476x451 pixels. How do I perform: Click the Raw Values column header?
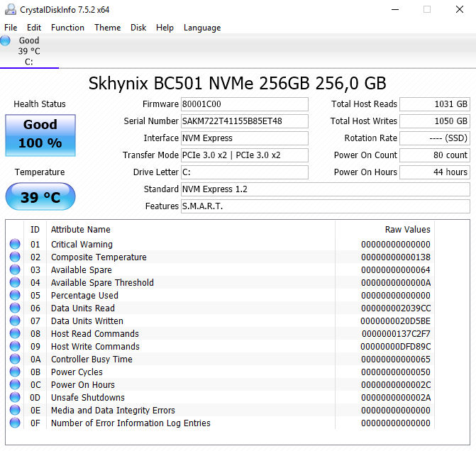click(407, 230)
